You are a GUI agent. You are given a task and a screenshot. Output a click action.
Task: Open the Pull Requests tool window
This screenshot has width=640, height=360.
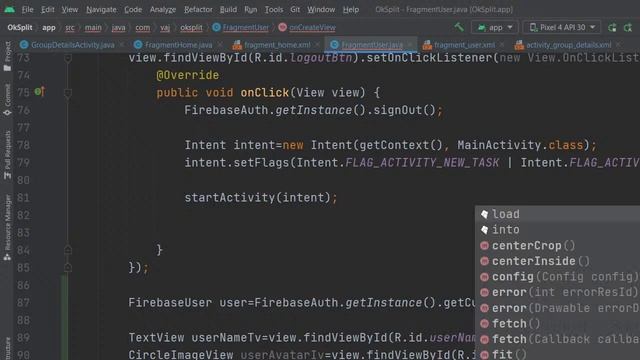point(7,155)
